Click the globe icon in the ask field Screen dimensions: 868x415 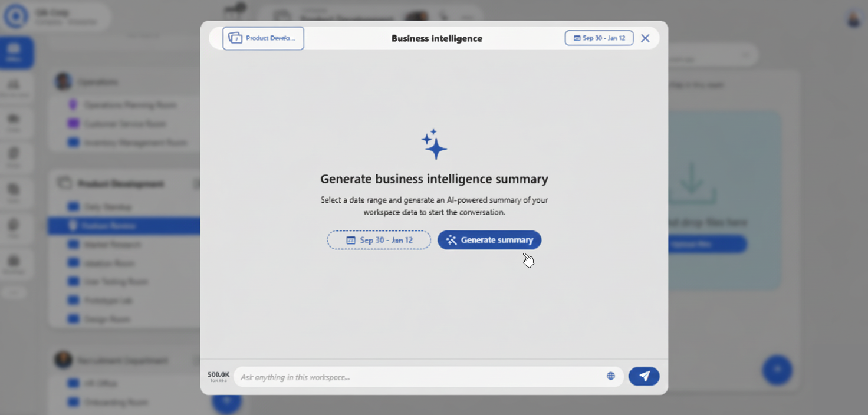coord(611,376)
